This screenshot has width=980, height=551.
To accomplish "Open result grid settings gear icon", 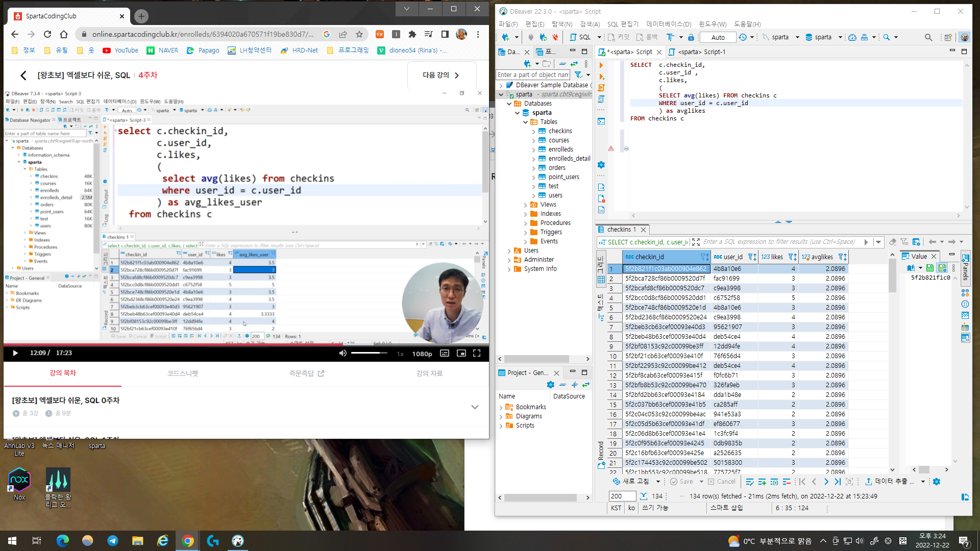I will 937,482.
